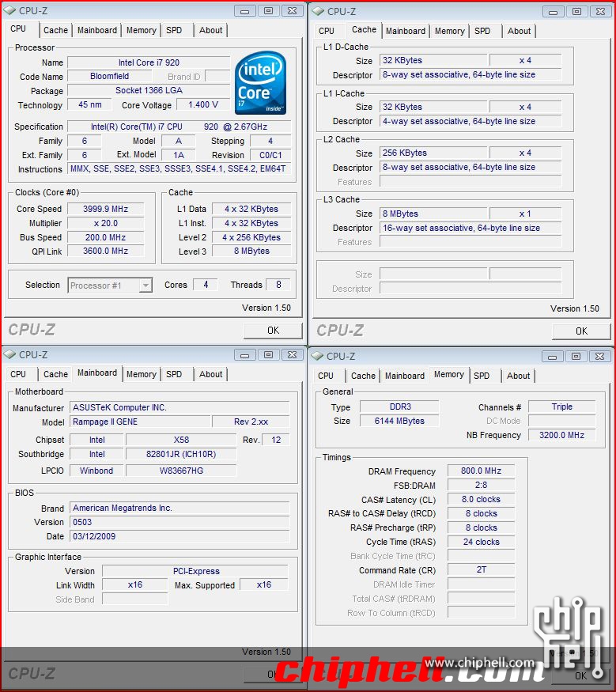Image resolution: width=616 pixels, height=692 pixels.
Task: Minimize the top-left CPU window
Action: [245, 11]
